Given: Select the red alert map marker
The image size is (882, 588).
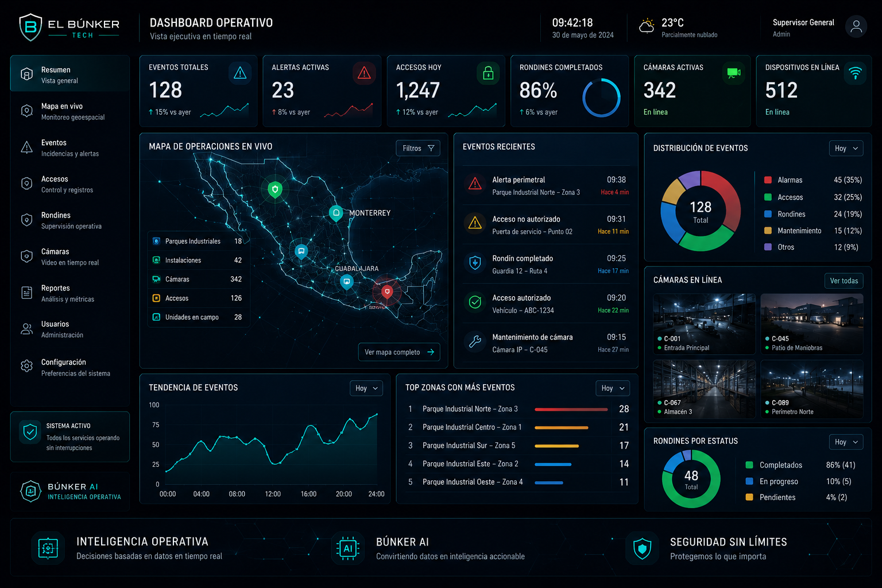Looking at the screenshot, I should click(387, 292).
